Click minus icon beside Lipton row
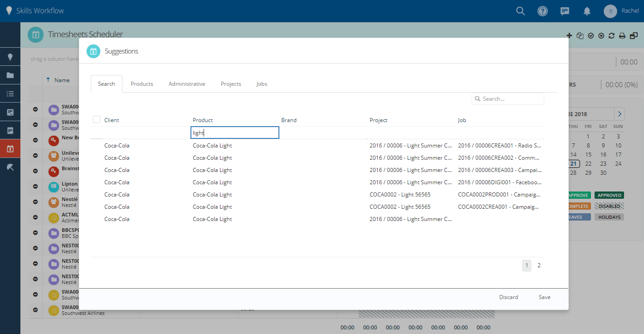 35,187
